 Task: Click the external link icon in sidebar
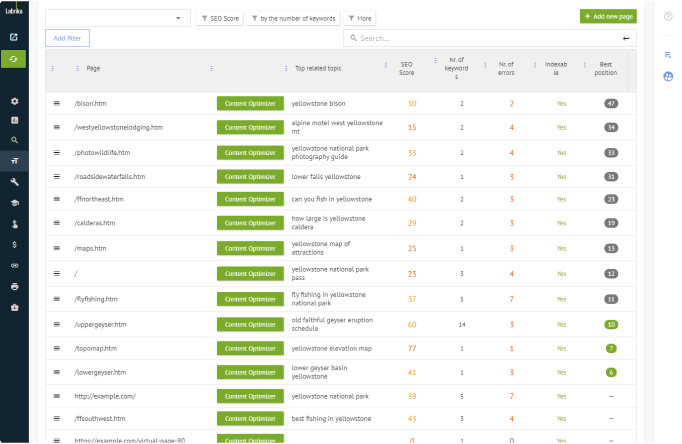(x=14, y=37)
